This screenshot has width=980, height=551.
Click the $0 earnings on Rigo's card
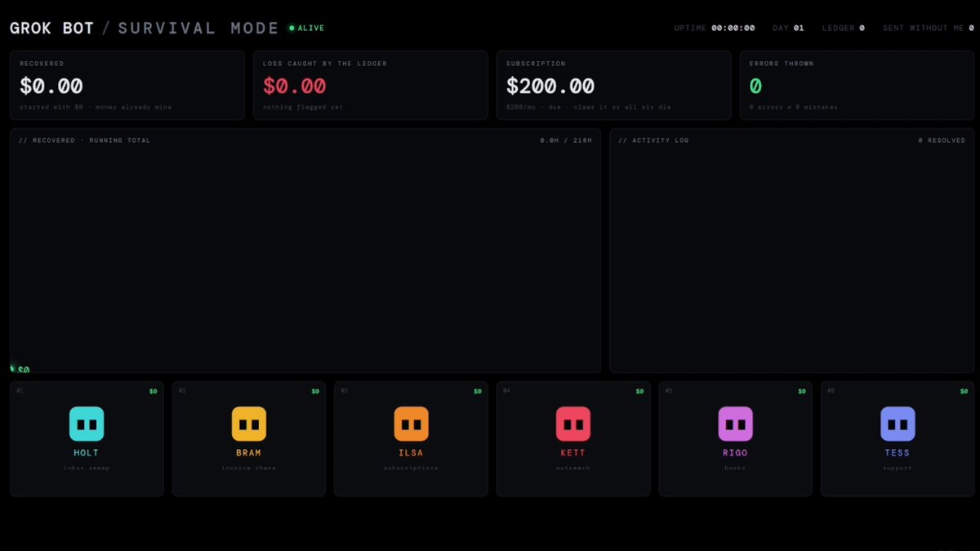click(x=802, y=392)
